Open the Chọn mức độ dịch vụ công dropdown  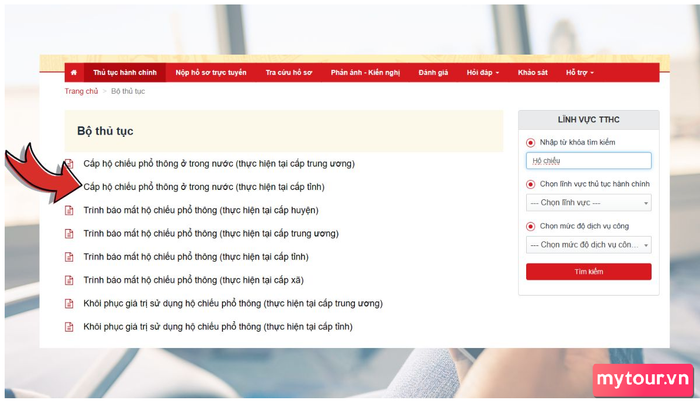[x=588, y=245]
